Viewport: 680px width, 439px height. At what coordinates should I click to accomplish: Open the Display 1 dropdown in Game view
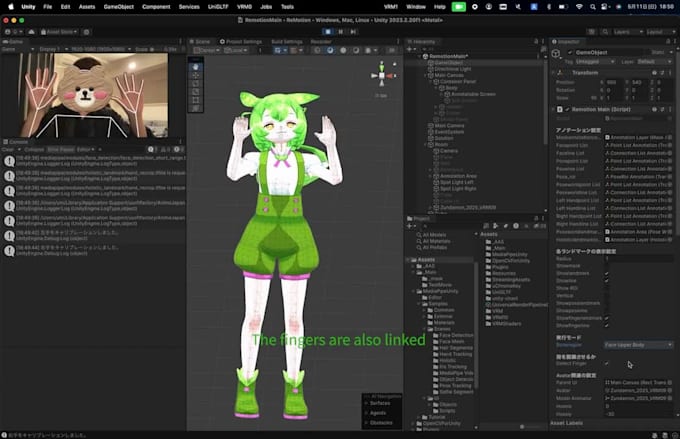click(54, 49)
